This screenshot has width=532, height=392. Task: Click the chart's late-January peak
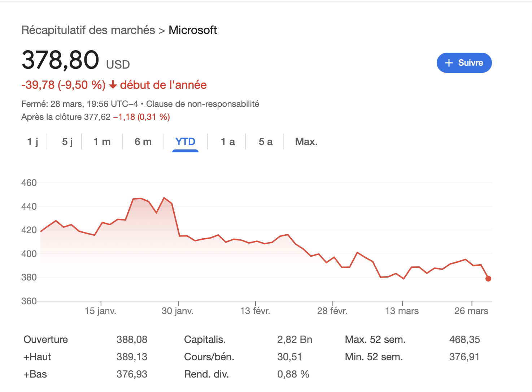coord(164,198)
